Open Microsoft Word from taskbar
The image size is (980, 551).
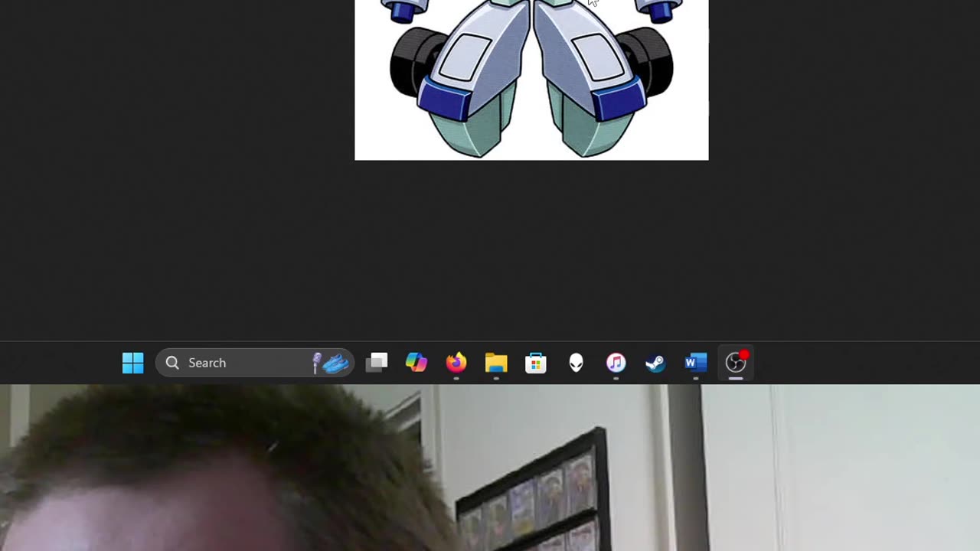point(695,363)
